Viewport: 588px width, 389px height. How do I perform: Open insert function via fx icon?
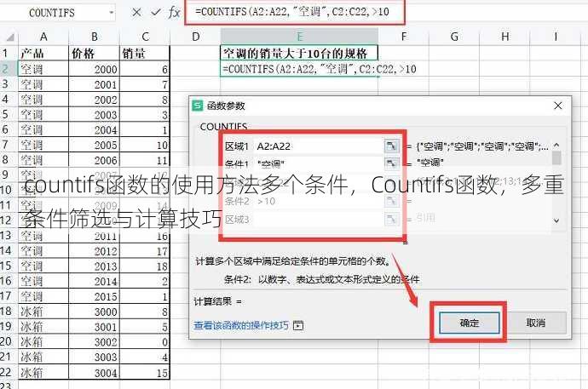175,13
